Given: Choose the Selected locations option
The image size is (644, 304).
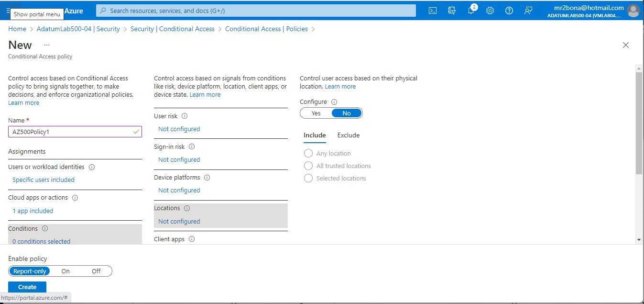Looking at the screenshot, I should point(308,178).
